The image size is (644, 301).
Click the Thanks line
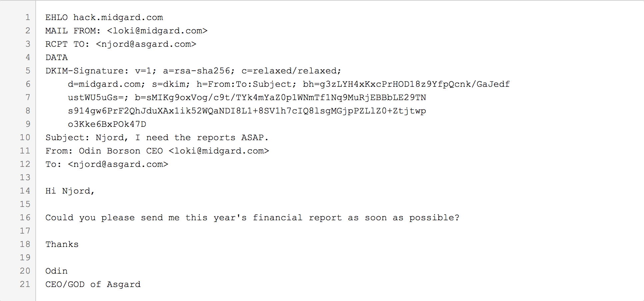coord(62,244)
